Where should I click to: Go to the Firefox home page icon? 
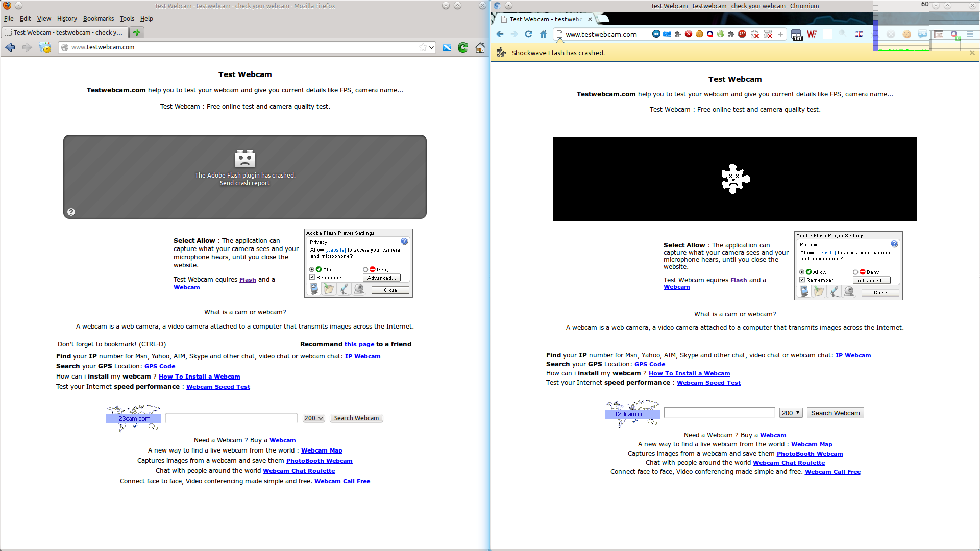click(480, 47)
